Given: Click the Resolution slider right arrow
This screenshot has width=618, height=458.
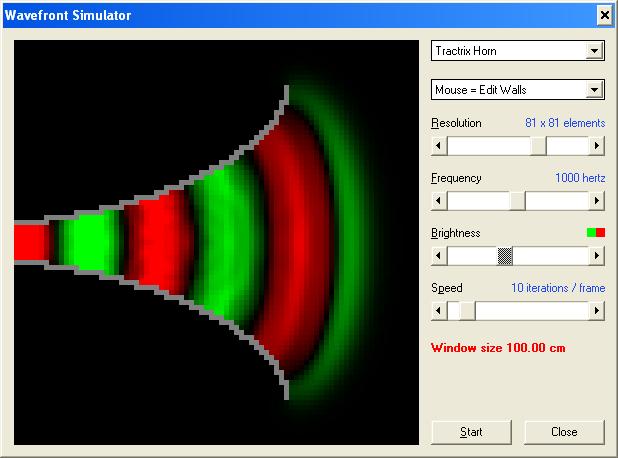Looking at the screenshot, I should coord(596,146).
